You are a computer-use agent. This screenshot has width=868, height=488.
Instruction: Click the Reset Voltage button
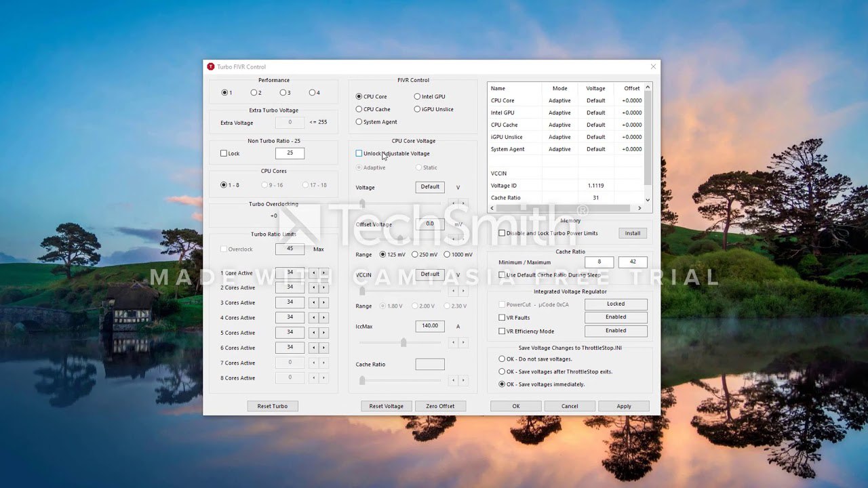coord(386,406)
